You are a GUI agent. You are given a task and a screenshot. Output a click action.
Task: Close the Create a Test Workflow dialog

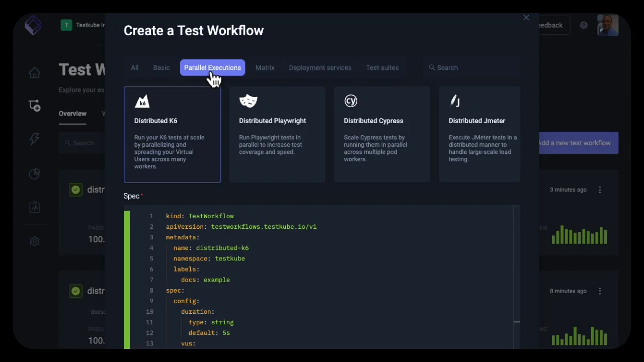pos(526,18)
